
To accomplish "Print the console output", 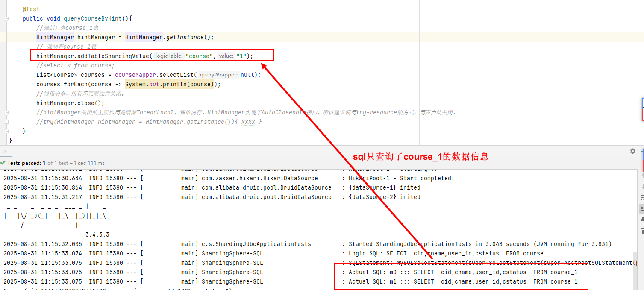I will pos(642,220).
